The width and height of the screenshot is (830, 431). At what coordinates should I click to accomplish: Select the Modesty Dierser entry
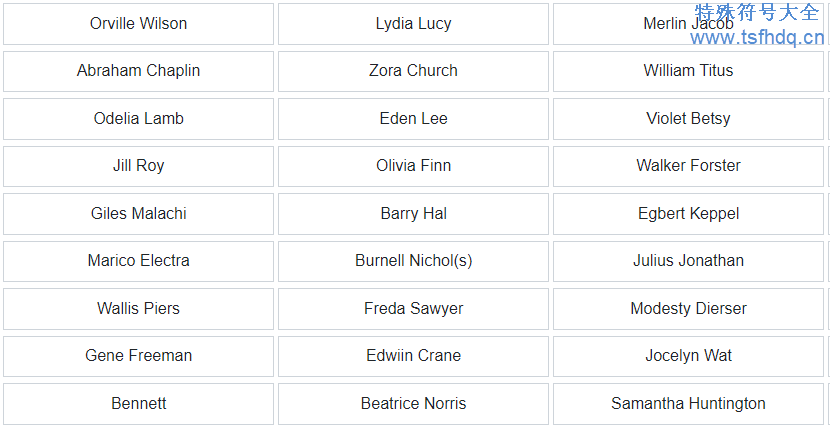click(688, 309)
